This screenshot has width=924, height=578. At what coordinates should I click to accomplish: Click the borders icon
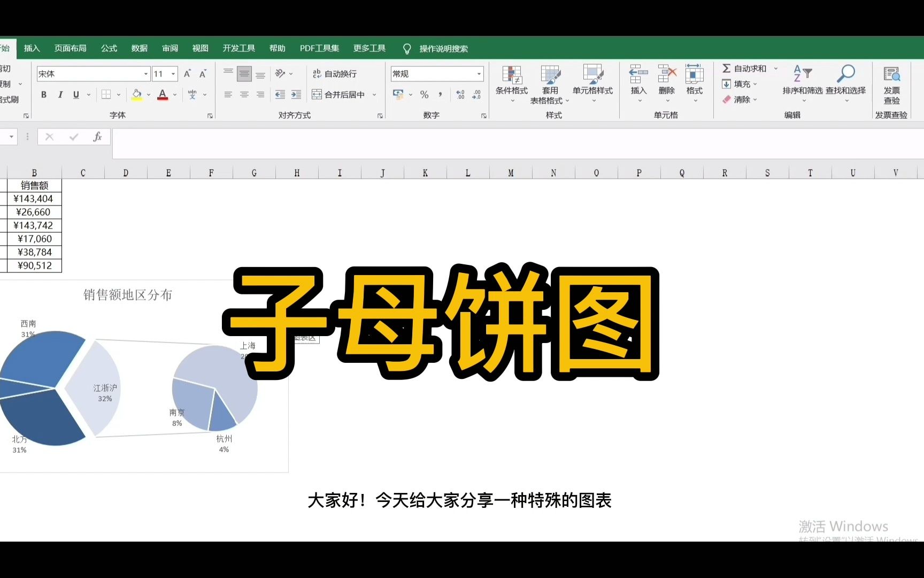tap(106, 95)
